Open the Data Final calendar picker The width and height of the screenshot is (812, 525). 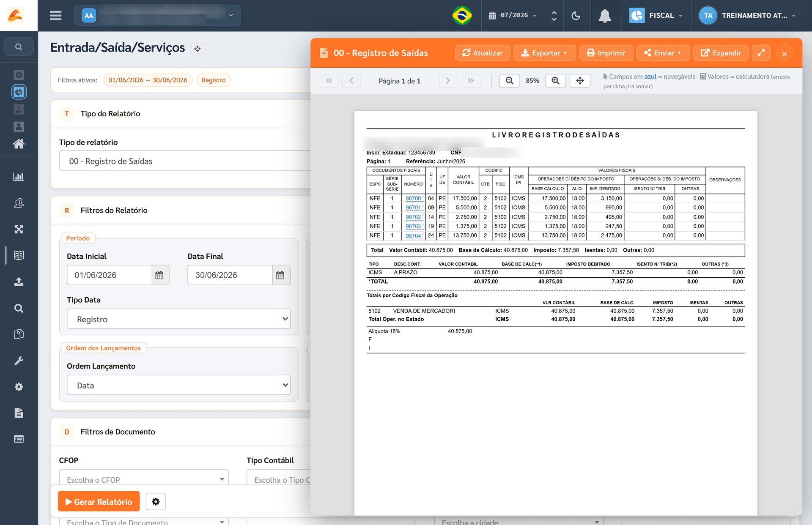pyautogui.click(x=280, y=275)
